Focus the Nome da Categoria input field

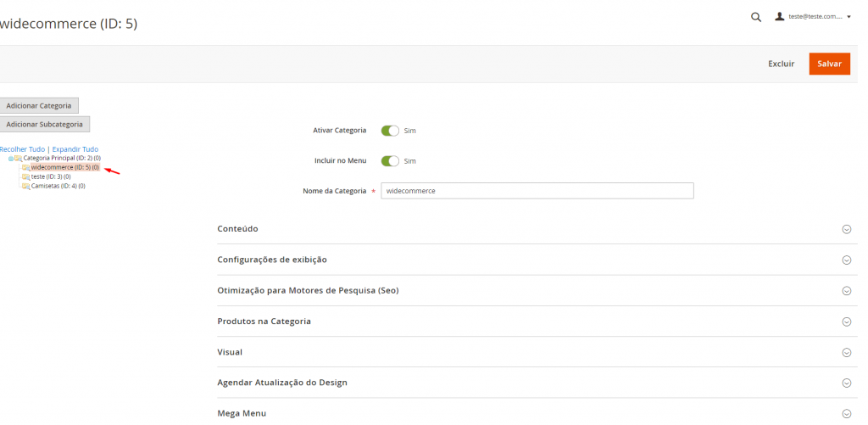(x=537, y=191)
